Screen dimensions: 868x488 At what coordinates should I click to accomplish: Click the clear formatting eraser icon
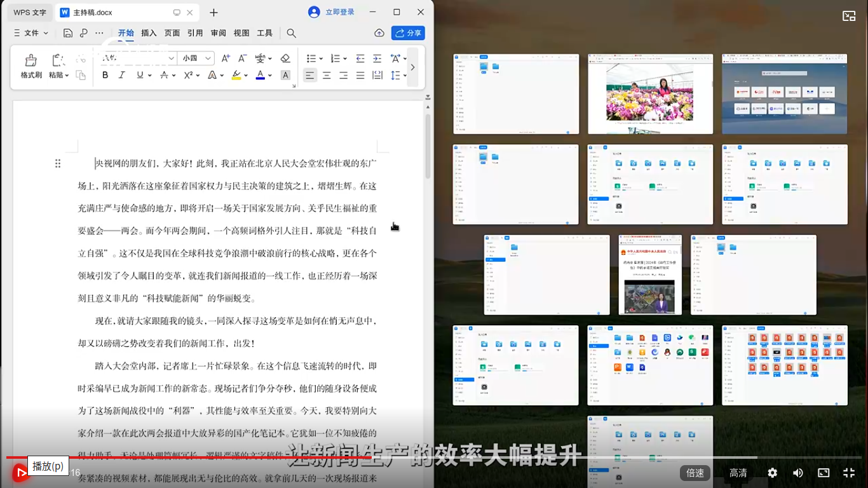[285, 58]
